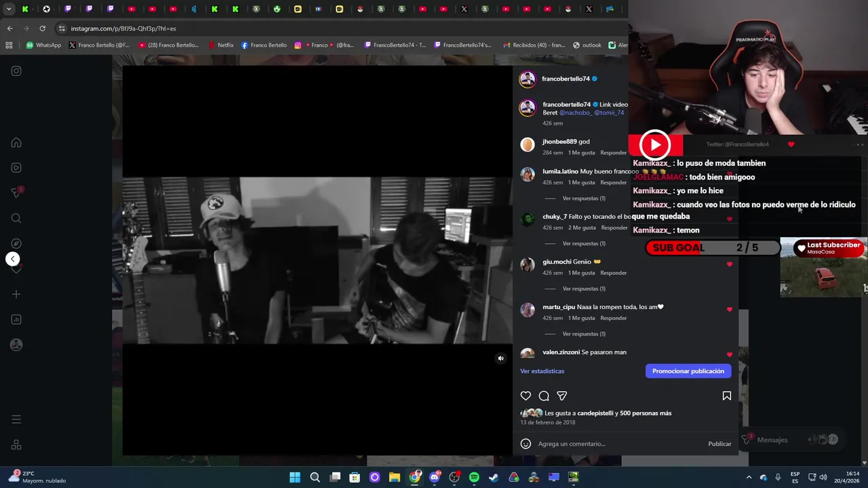Open (28) Franco Bertello YouTube bookmark
The image size is (868, 488).
pos(168,45)
